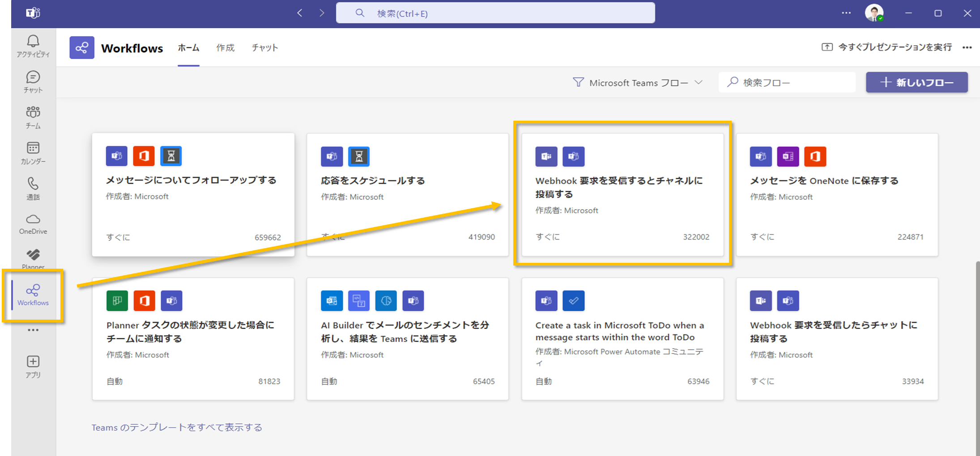This screenshot has width=980, height=456.
Task: Open Planner in the left sidebar
Action: [33, 259]
